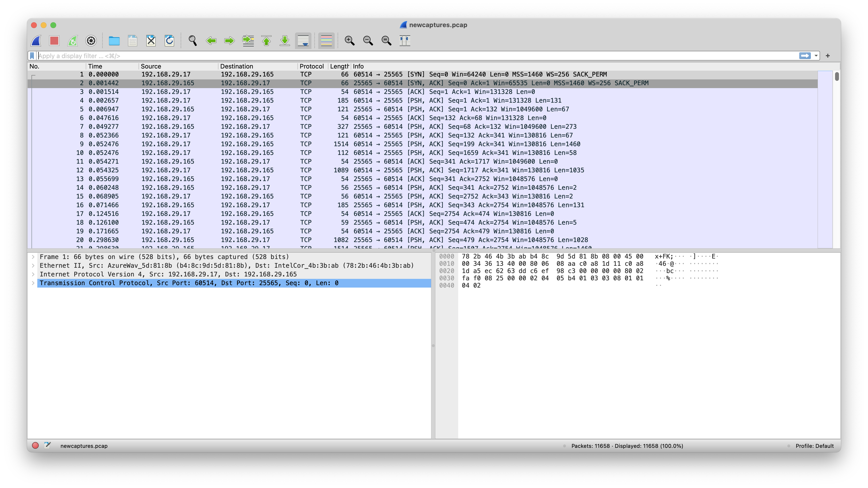Restart the current capture

[x=72, y=41]
